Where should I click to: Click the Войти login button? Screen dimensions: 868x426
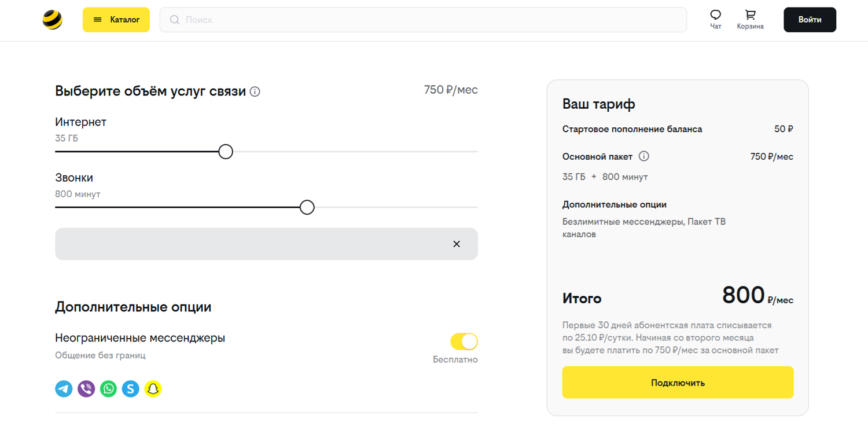point(810,20)
